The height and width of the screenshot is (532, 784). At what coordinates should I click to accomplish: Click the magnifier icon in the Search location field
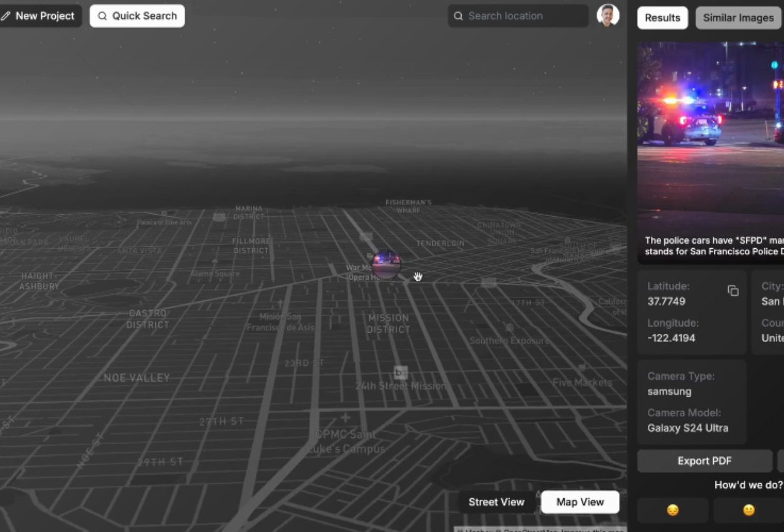point(458,16)
